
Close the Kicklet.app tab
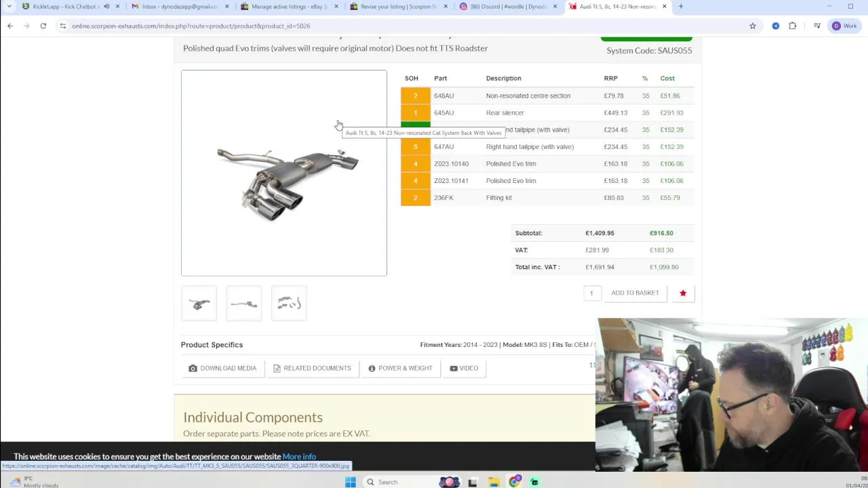[x=117, y=7]
